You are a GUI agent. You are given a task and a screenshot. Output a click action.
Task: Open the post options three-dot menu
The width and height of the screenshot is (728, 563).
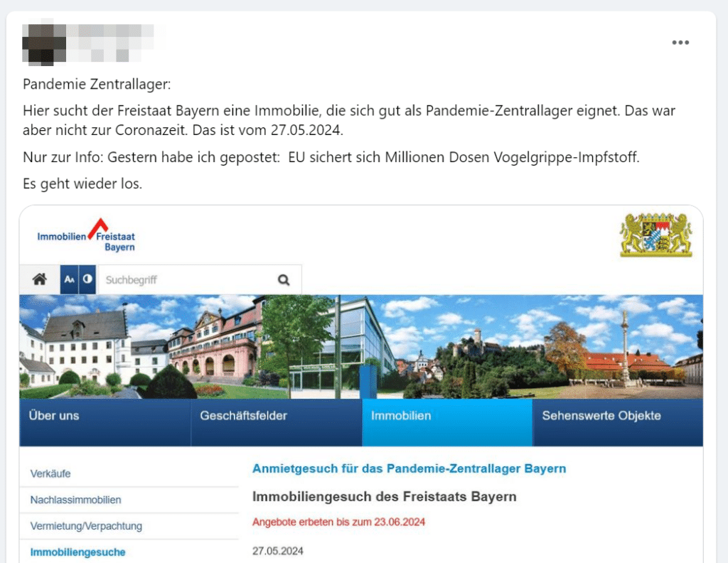pos(680,42)
